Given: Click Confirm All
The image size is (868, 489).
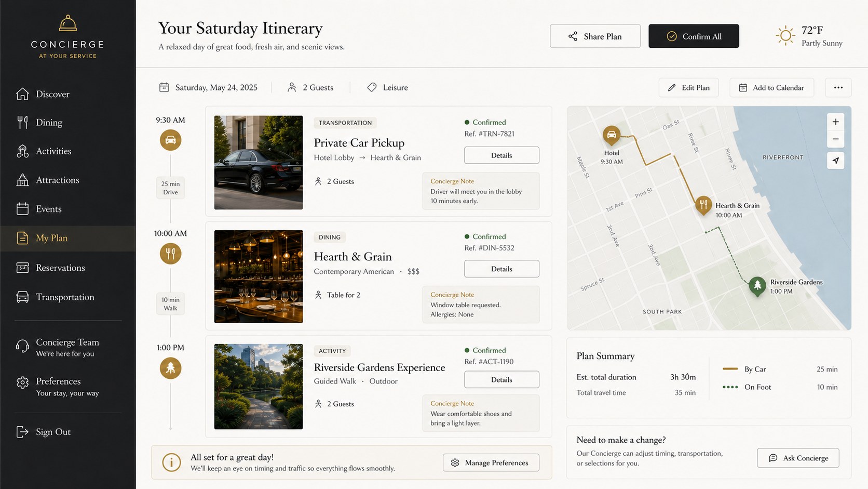Looking at the screenshot, I should coord(694,36).
